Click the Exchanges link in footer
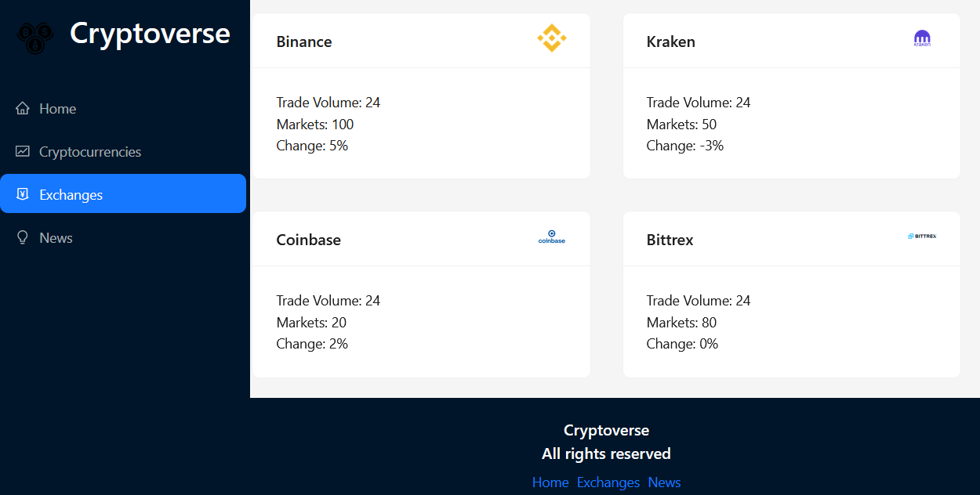The image size is (980, 495). pyautogui.click(x=608, y=482)
